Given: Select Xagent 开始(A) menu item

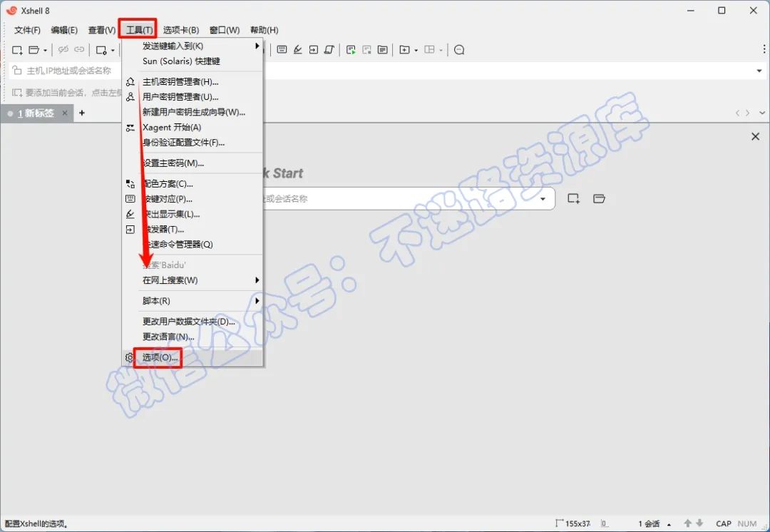Looking at the screenshot, I should (x=192, y=127).
